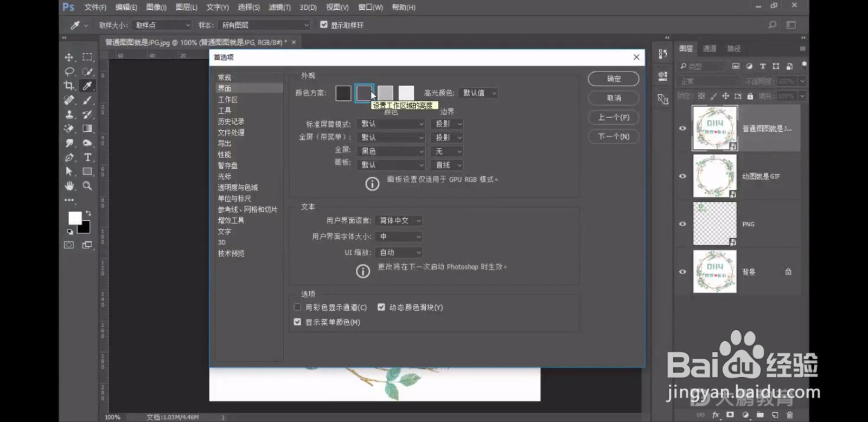Select the Path Selection tool

click(69, 171)
